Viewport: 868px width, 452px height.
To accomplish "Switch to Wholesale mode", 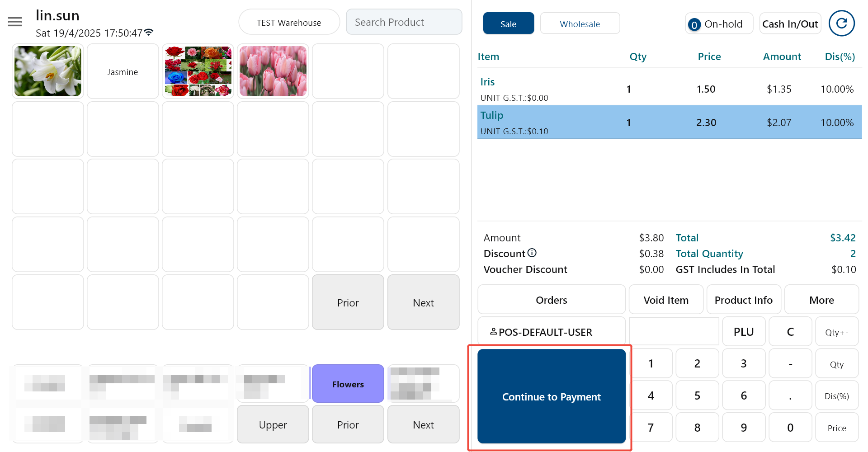I will (x=580, y=24).
